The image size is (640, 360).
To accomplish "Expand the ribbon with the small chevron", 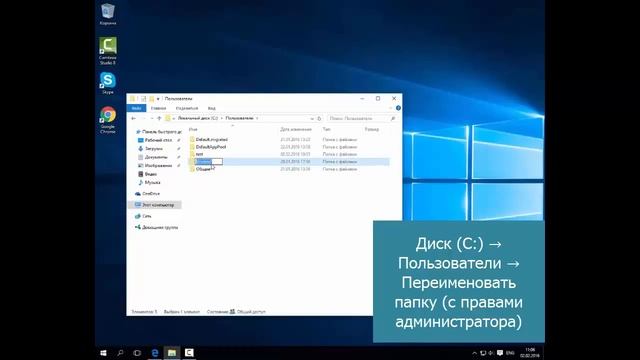I will click(391, 108).
